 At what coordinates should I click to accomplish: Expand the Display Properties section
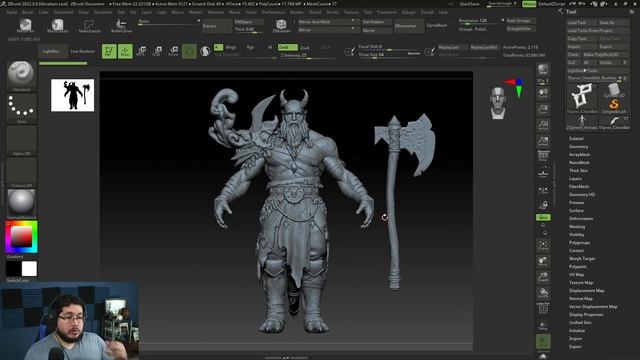586,315
